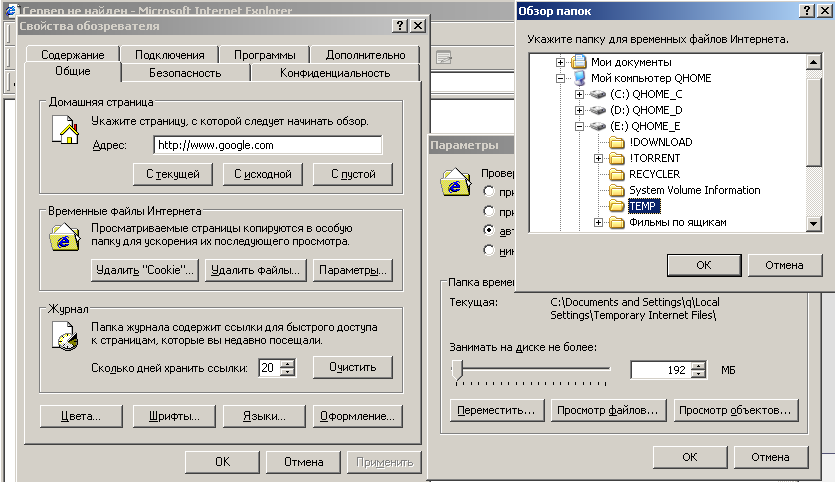Click the Переместить button
Screen dimensions: 835x482
tap(496, 410)
